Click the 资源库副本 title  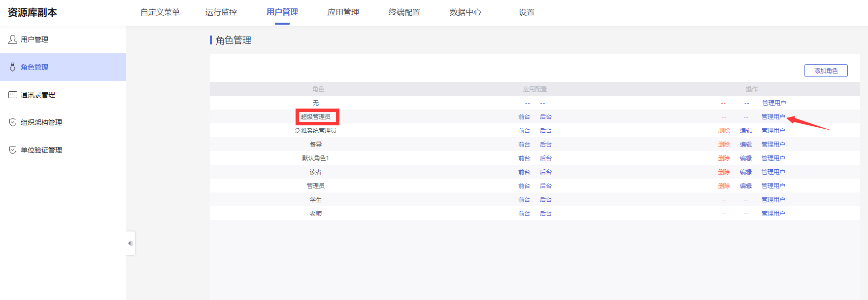pos(33,12)
